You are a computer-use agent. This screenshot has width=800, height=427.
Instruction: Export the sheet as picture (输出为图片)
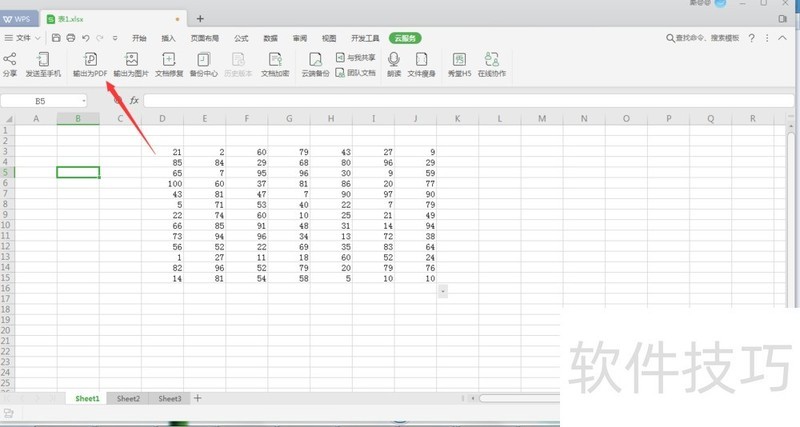pyautogui.click(x=131, y=64)
